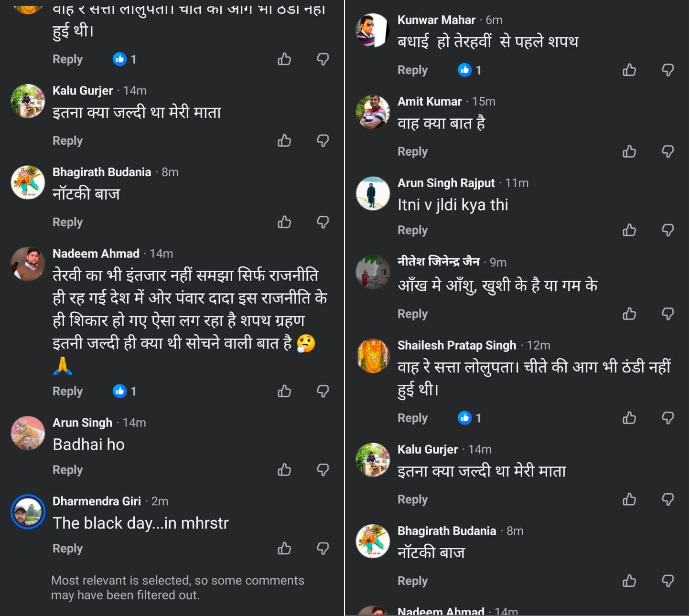Screen dimensions: 690x616
Task: Like Kunwar Mahar's comment
Action: point(629,70)
